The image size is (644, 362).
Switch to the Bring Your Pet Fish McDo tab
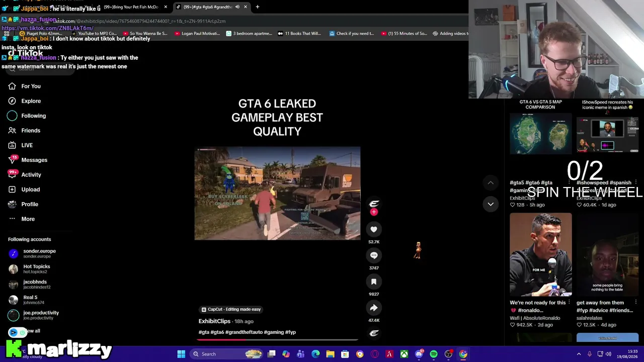coord(131,7)
